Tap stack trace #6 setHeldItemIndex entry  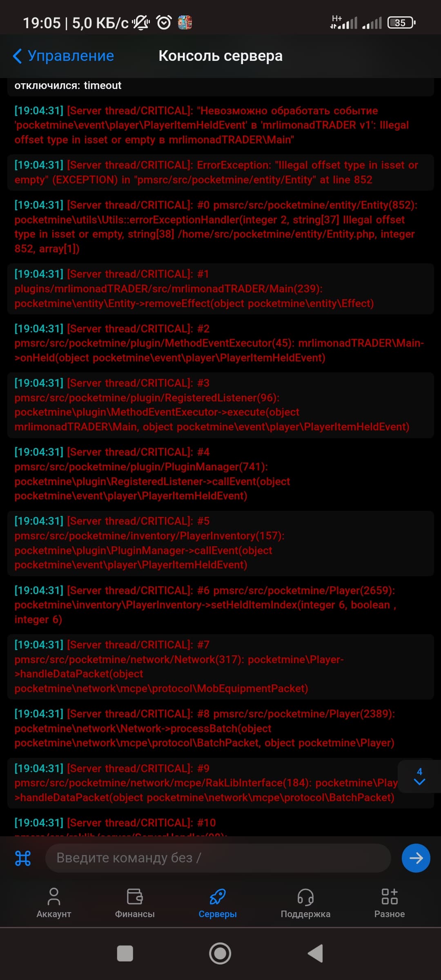point(220,605)
